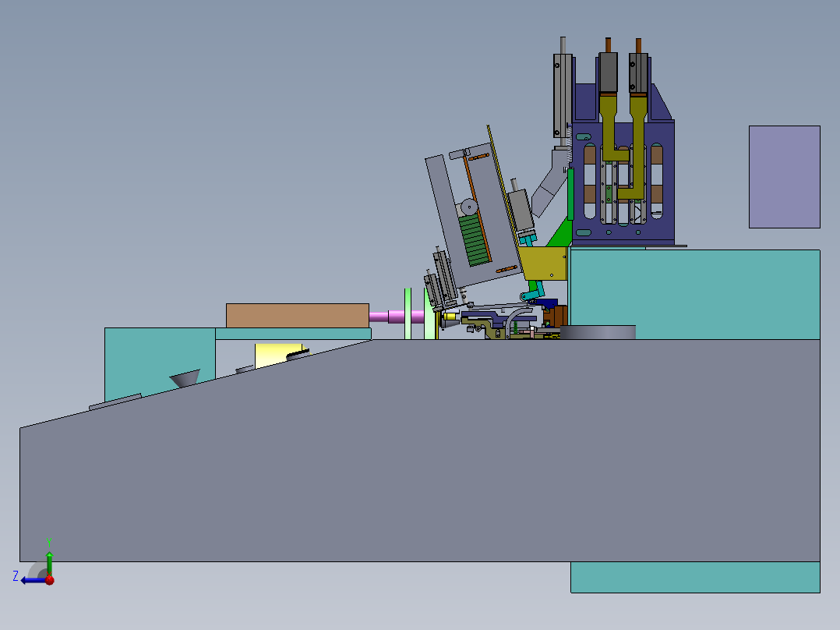Screen dimensions: 840x630
Task: Select the tall gray cylinder beside the blue frame
Action: click(x=563, y=94)
